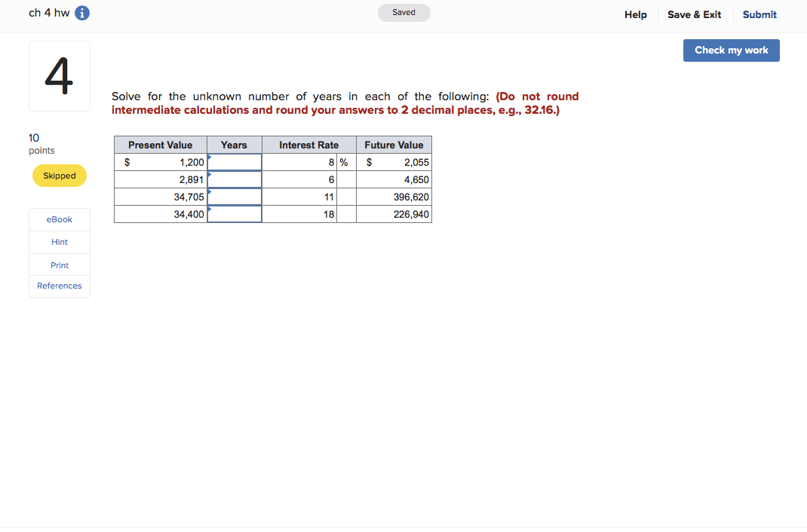Image resolution: width=807 pixels, height=532 pixels.
Task: Click the red rounding instructions text
Action: coord(345,103)
